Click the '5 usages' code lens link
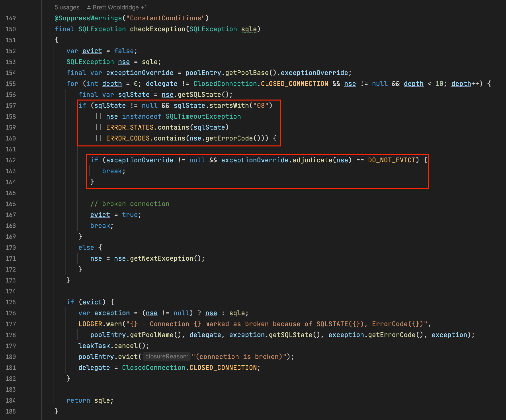Screen dimensions: 506x420 point(66,7)
